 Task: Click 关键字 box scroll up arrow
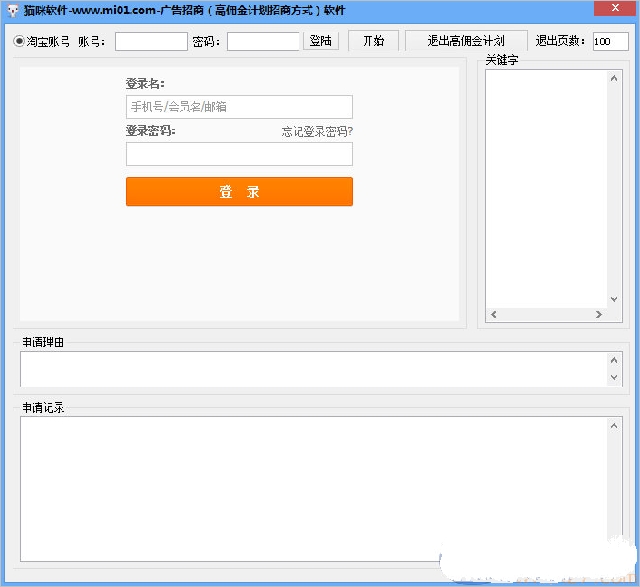tap(614, 78)
